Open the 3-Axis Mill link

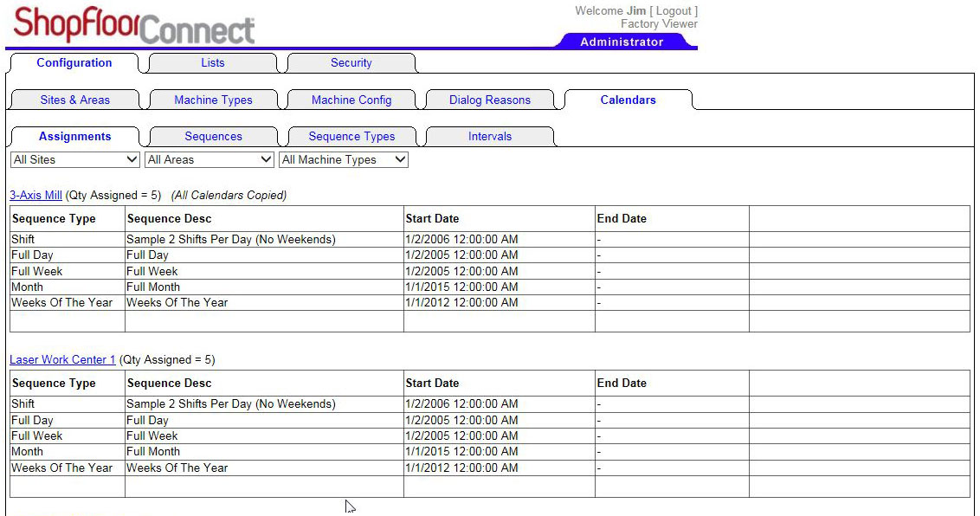(35, 196)
